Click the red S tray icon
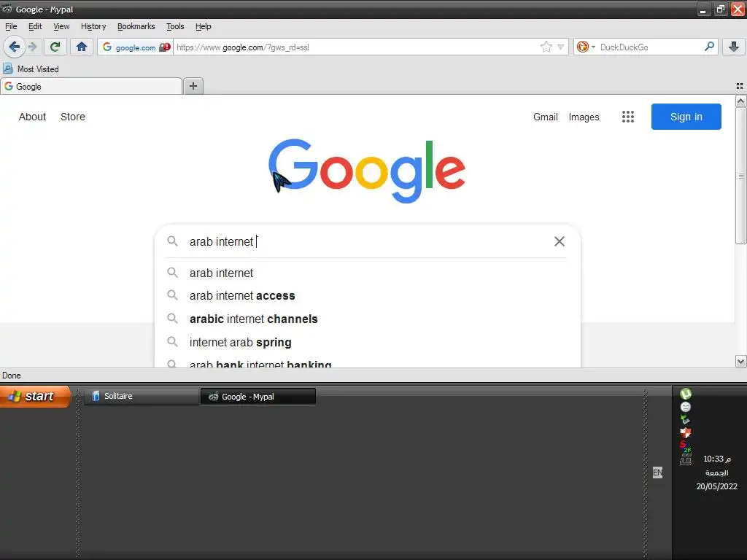This screenshot has width=747, height=560. [x=686, y=446]
